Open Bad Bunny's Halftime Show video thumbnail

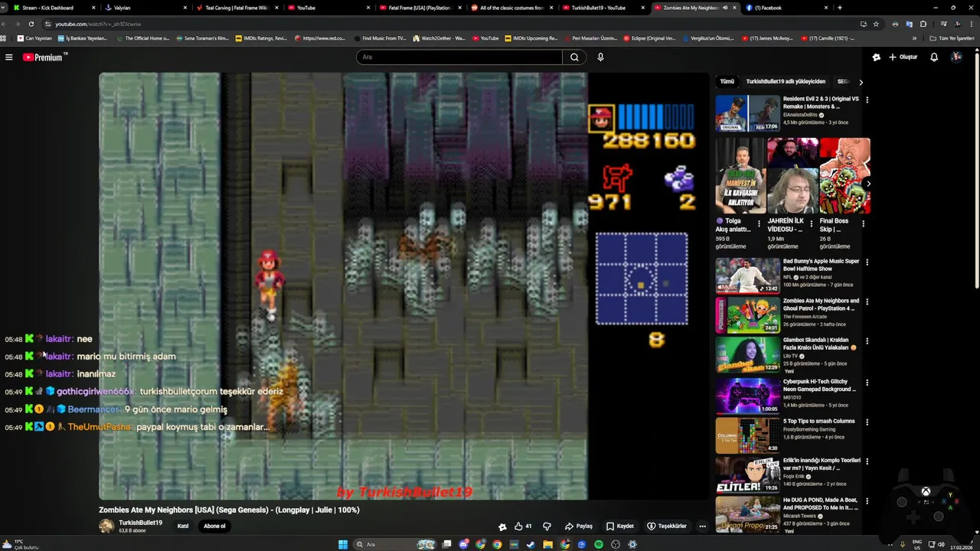coord(747,275)
